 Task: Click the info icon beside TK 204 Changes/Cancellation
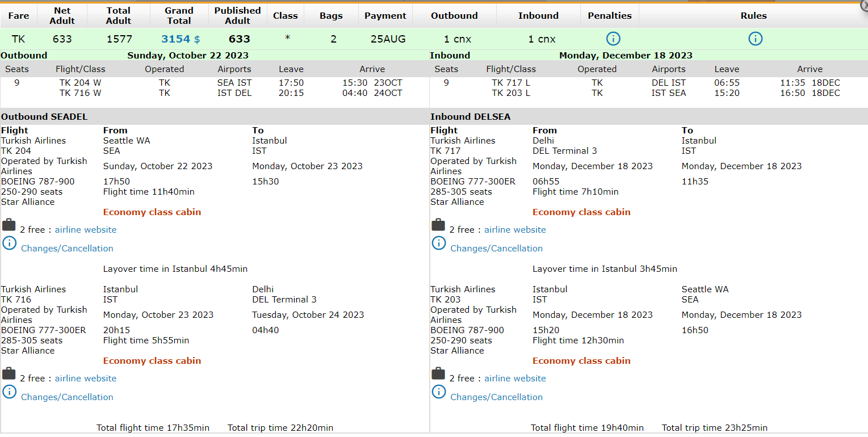point(10,243)
